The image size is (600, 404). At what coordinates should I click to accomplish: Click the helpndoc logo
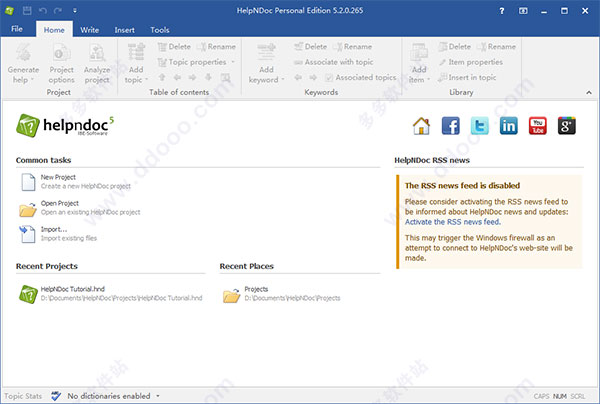(65, 125)
